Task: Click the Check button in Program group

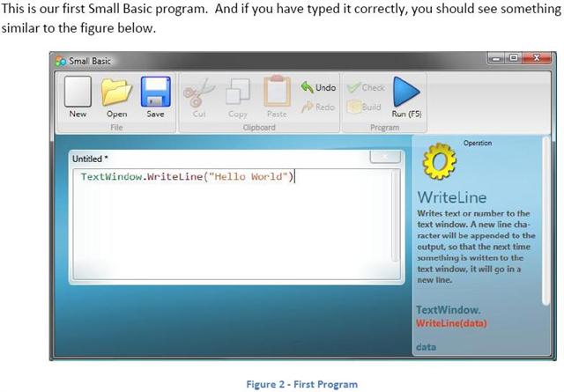Action: [366, 87]
